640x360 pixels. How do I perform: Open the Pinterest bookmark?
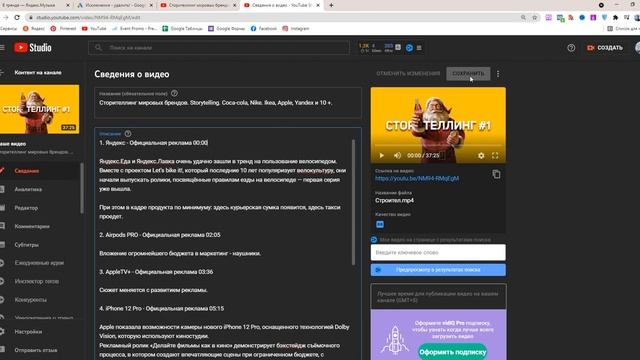[63, 29]
